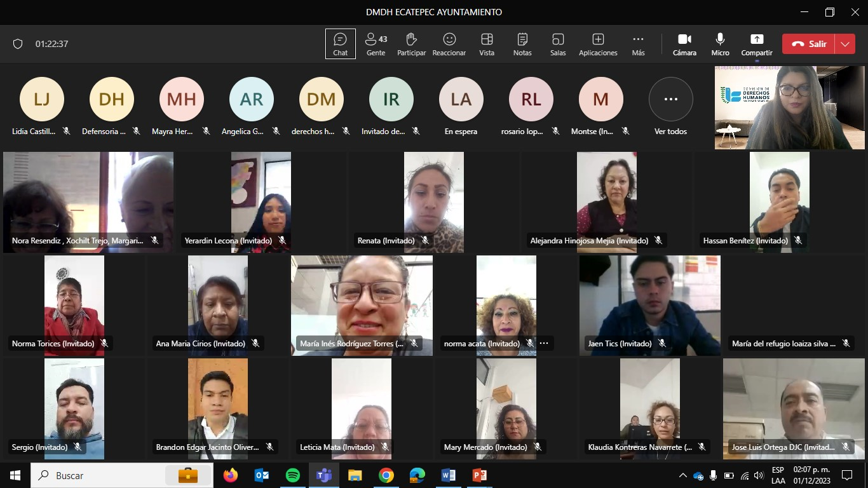Screen dimensions: 868x488
Task: Open meeting Notas
Action: [522, 44]
